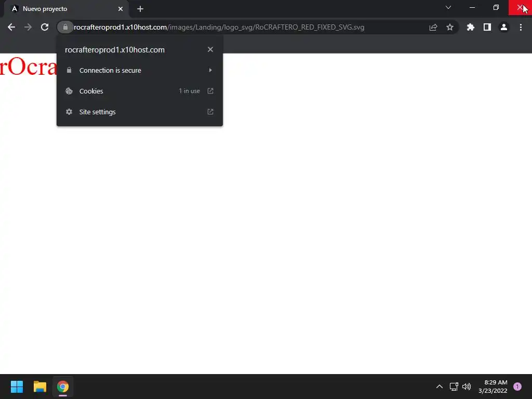Open the Extensions puzzle icon
Image resolution: width=532 pixels, height=399 pixels.
coord(471,27)
